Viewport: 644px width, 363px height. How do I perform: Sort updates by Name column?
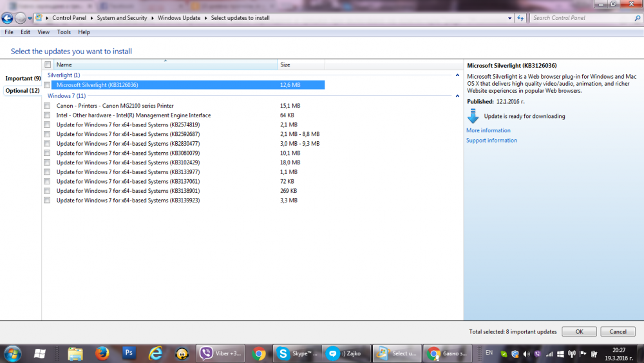(166, 64)
